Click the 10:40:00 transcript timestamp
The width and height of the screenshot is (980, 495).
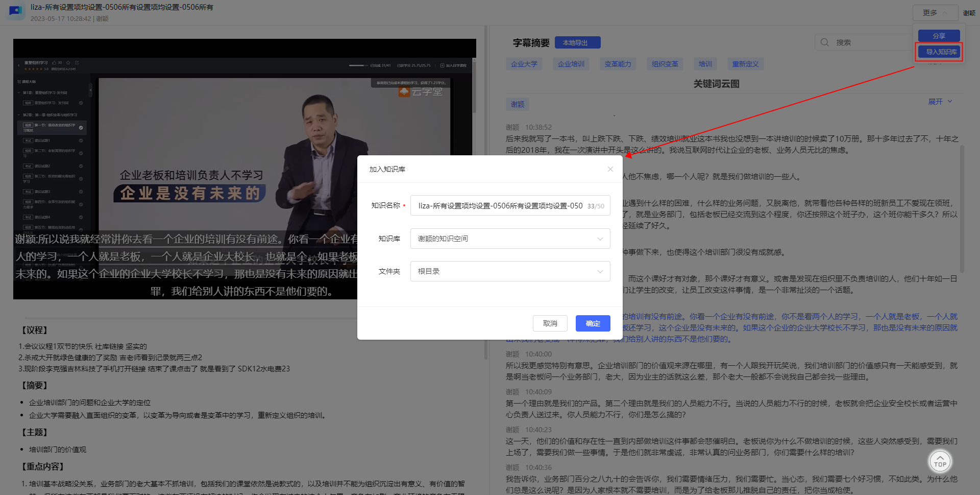click(x=538, y=354)
